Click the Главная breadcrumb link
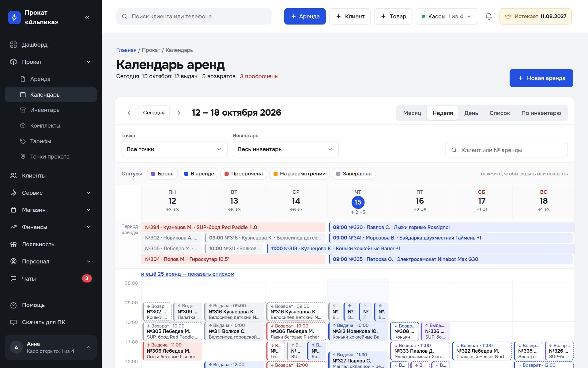This screenshot has height=368, width=588. (x=126, y=50)
